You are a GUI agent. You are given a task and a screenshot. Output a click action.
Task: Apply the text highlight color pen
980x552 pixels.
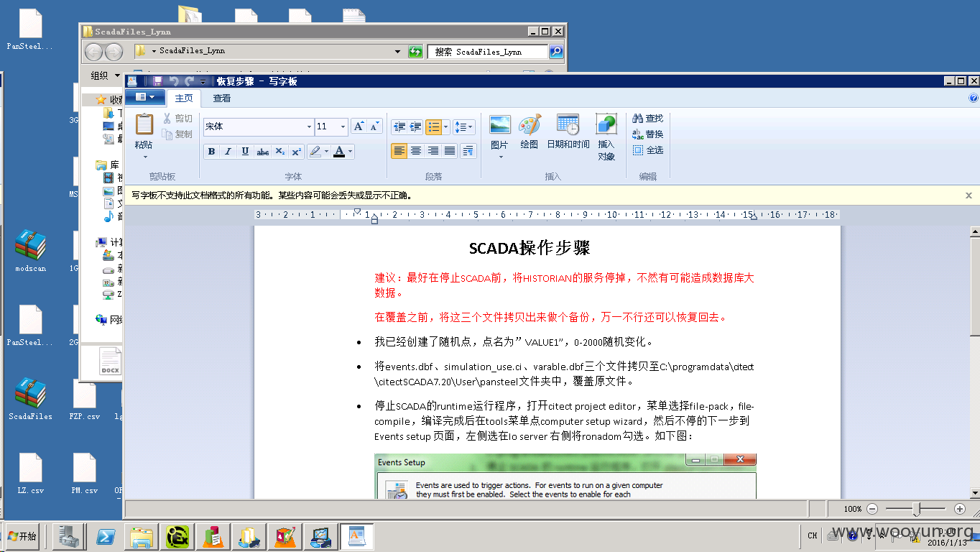315,152
